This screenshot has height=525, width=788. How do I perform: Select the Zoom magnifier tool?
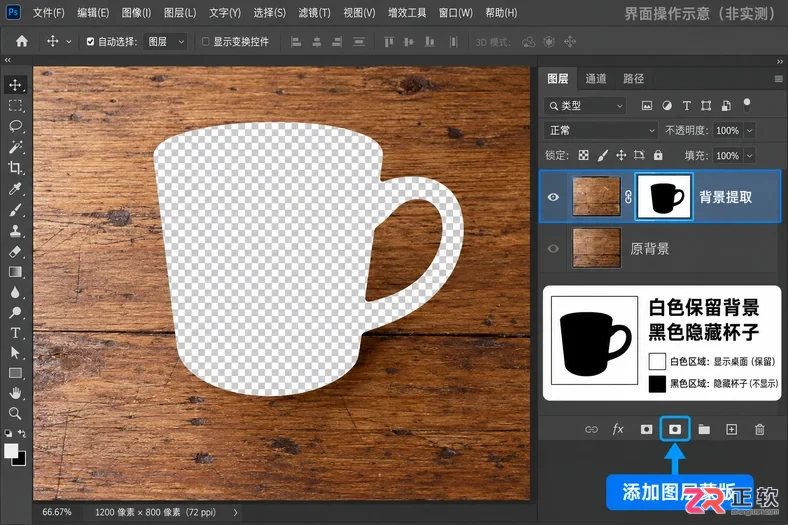tap(15, 413)
